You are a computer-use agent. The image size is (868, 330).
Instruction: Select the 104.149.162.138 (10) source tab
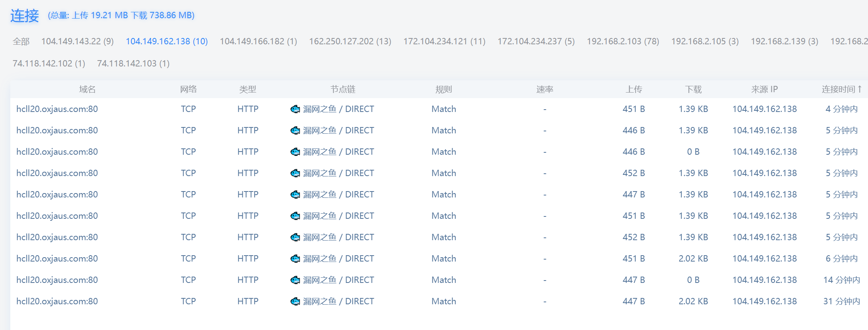tap(167, 42)
